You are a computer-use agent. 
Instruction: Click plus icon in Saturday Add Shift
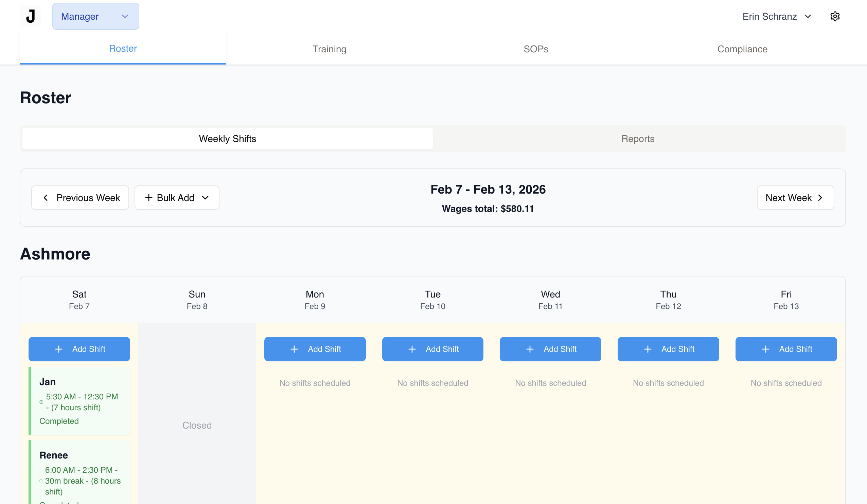59,349
